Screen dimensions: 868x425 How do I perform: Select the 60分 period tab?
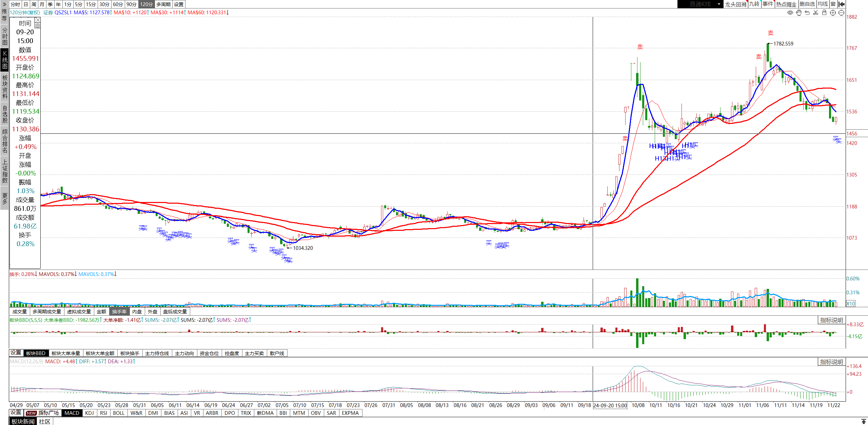(118, 4)
